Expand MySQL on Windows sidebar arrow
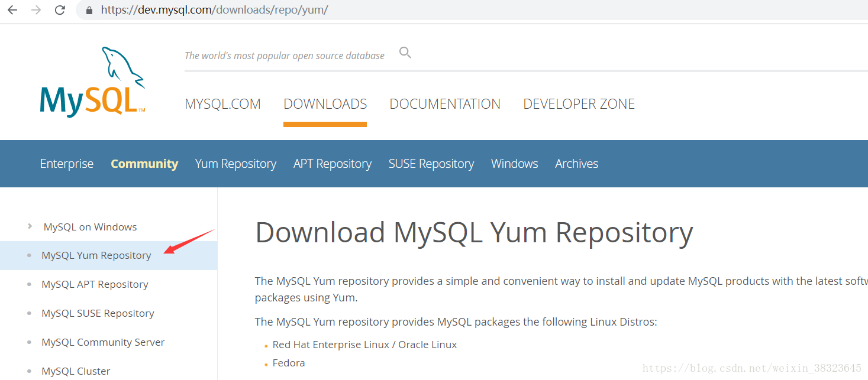Viewport: 868px width, 380px height. pyautogui.click(x=30, y=226)
